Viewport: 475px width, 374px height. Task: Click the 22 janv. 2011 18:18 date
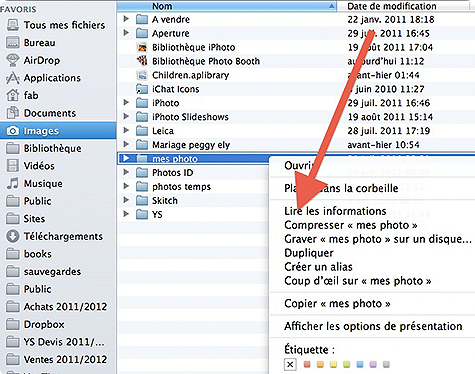(391, 19)
